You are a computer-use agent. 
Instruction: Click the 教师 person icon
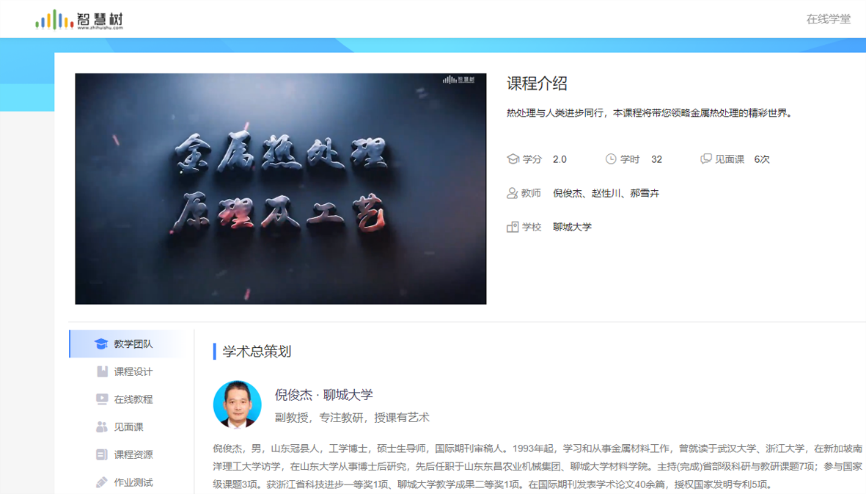(x=512, y=193)
